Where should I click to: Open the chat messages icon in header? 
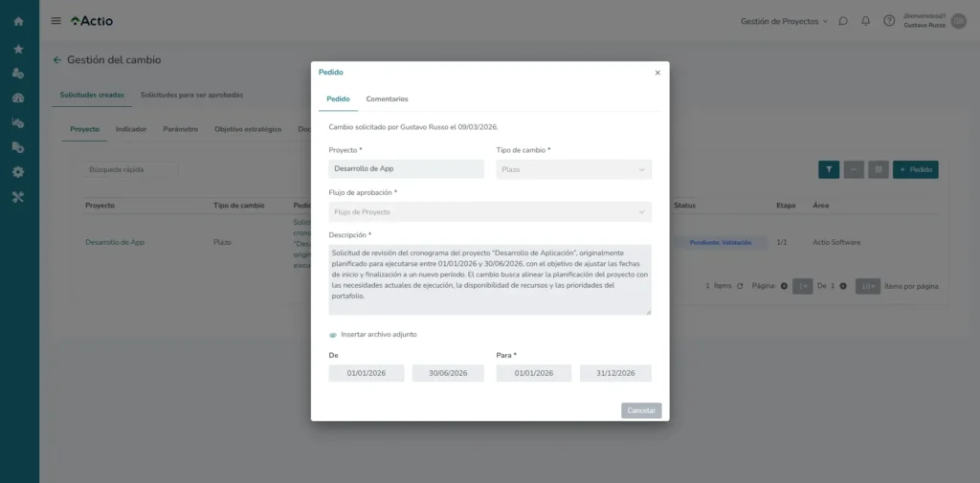tap(843, 21)
